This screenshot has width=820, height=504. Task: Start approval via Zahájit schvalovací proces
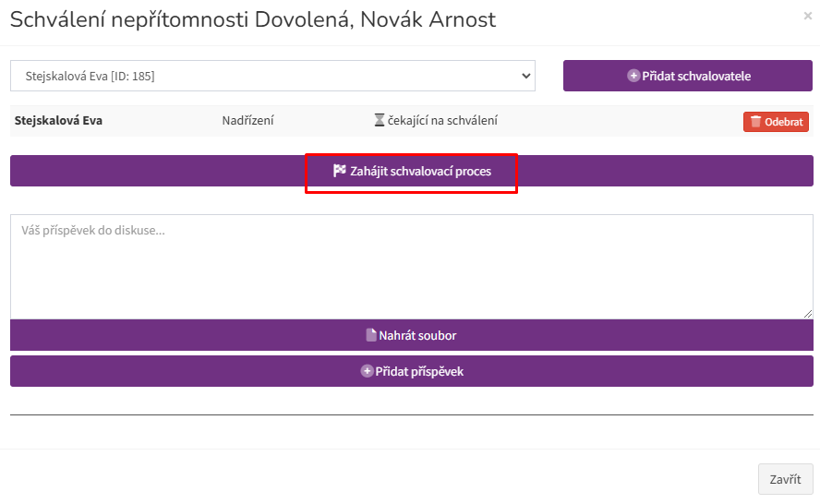pos(412,171)
